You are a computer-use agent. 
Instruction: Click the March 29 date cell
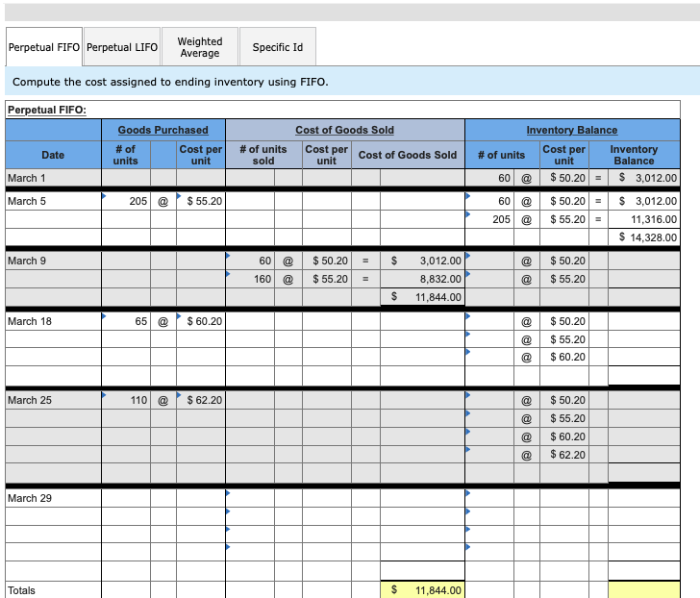click(x=53, y=498)
